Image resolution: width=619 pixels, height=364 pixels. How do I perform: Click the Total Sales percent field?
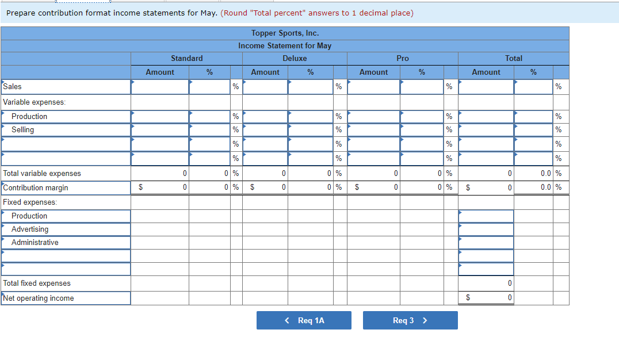click(534, 87)
